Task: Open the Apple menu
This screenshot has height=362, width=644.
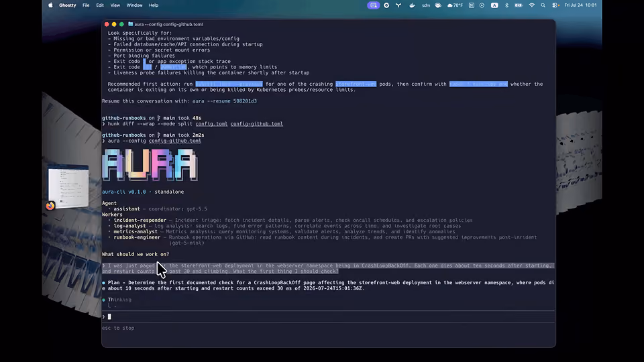Action: [x=50, y=5]
